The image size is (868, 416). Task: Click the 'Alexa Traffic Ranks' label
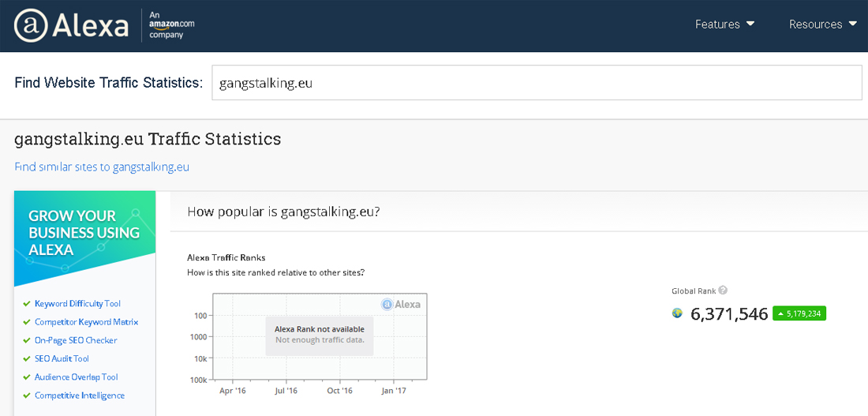click(x=226, y=257)
